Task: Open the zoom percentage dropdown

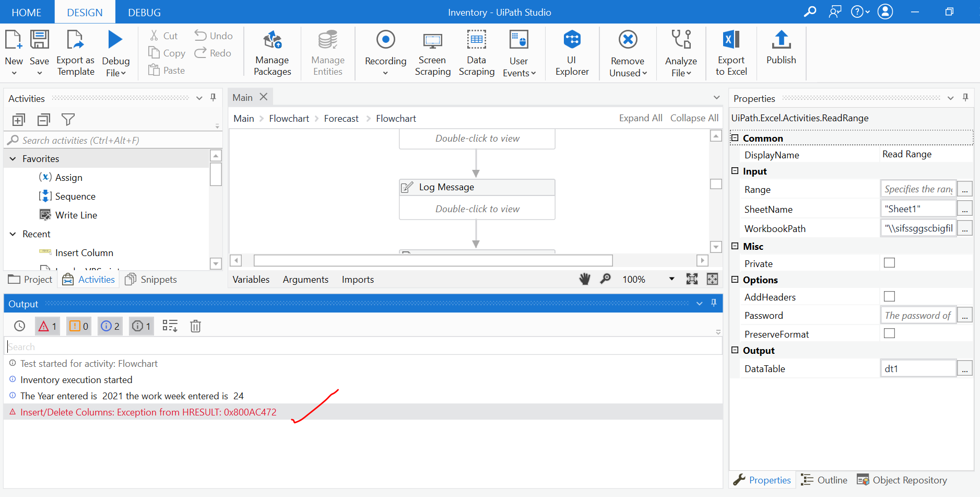Action: (x=671, y=279)
